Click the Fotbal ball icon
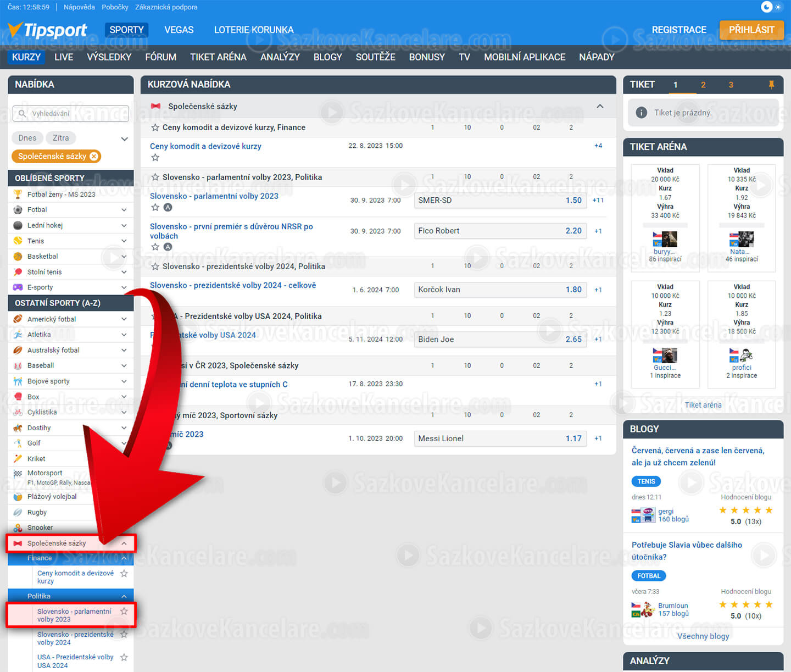791x672 pixels. point(18,210)
